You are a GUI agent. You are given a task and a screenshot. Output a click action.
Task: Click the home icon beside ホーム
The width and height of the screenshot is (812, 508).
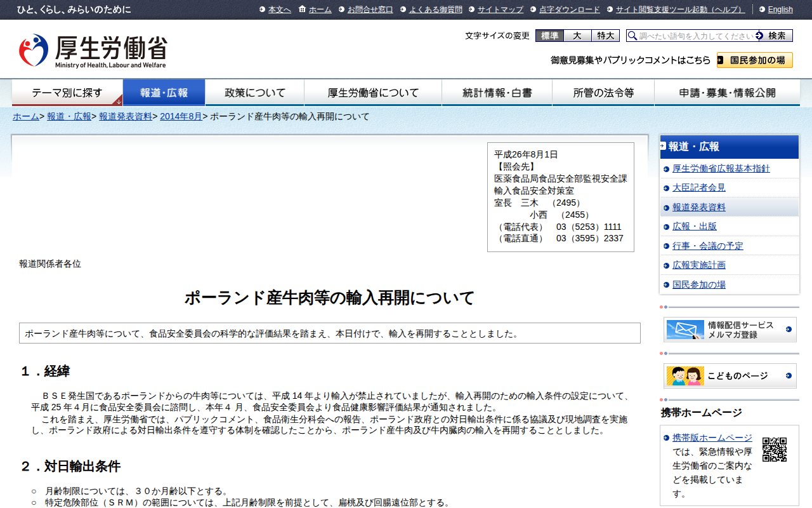point(302,9)
